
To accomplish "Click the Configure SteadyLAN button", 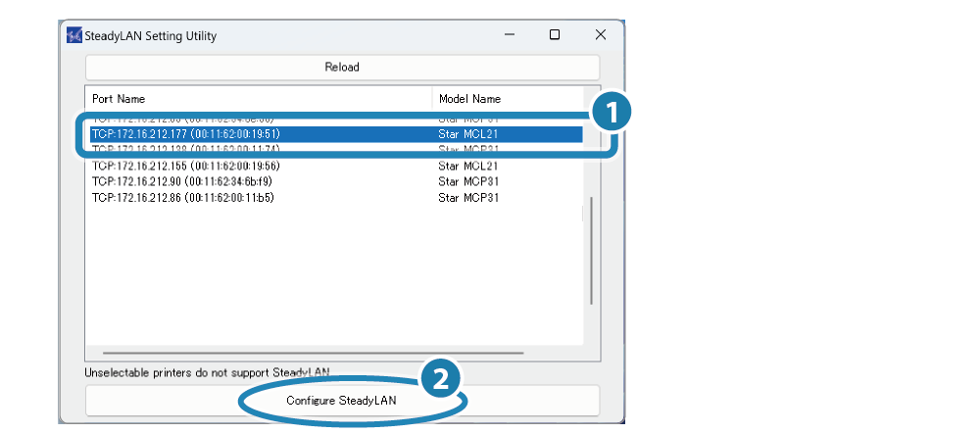I will tap(342, 401).
